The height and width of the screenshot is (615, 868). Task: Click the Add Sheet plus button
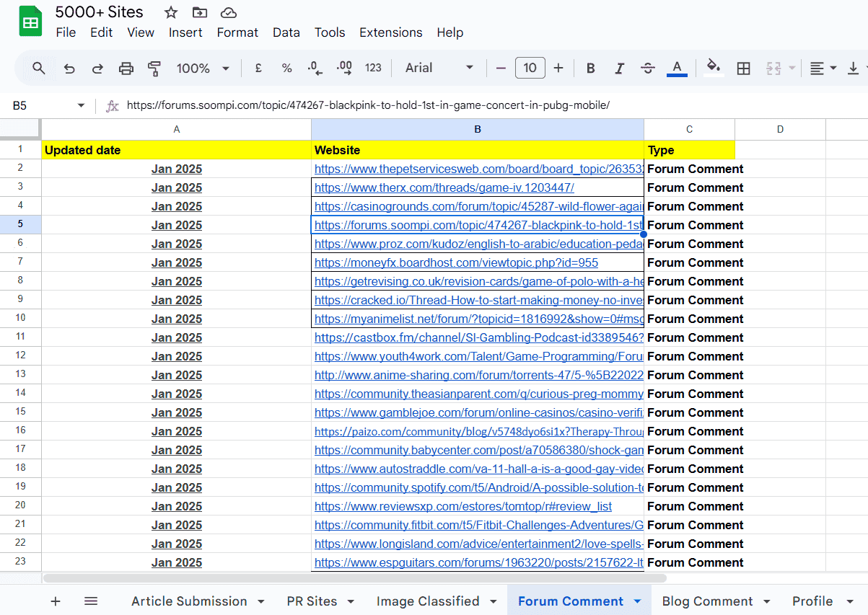56,601
